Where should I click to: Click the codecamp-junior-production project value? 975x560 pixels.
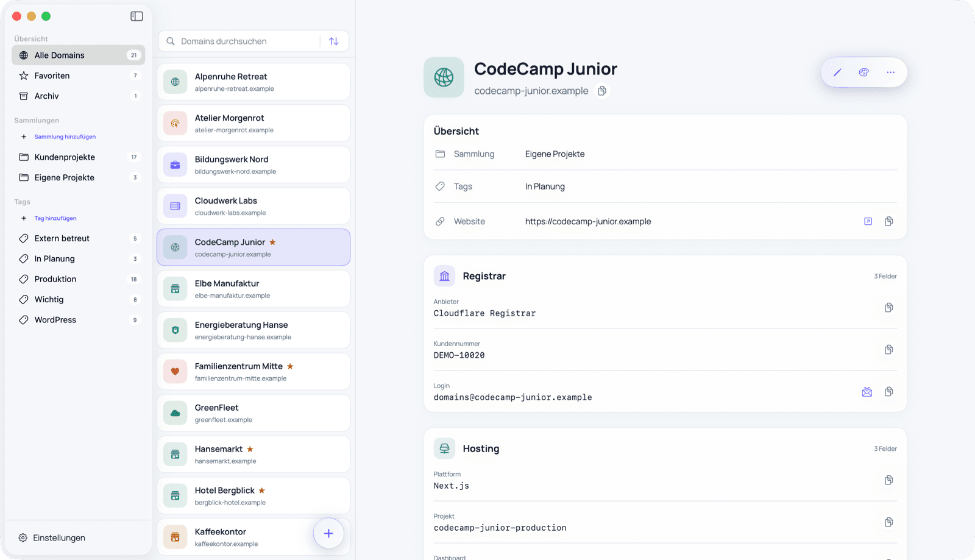coord(500,528)
